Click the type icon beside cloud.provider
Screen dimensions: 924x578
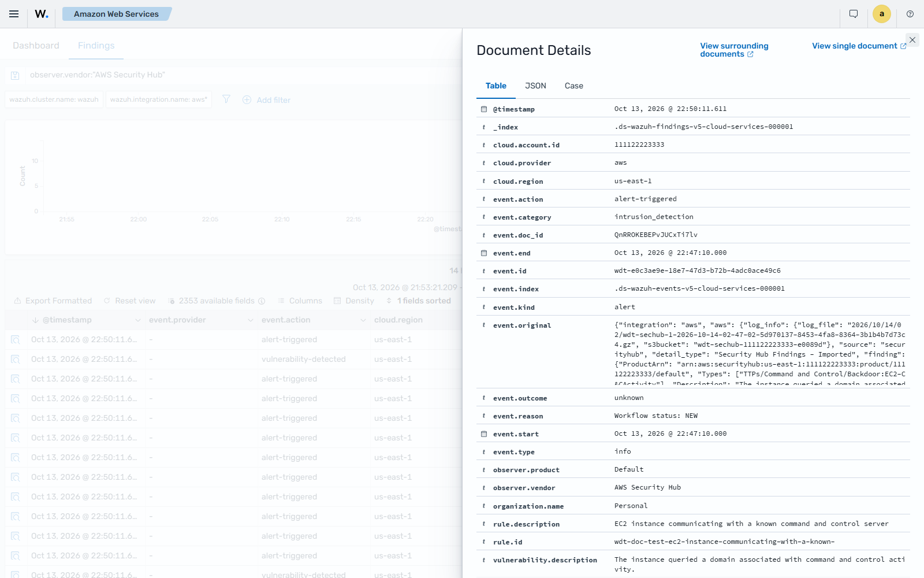484,163
